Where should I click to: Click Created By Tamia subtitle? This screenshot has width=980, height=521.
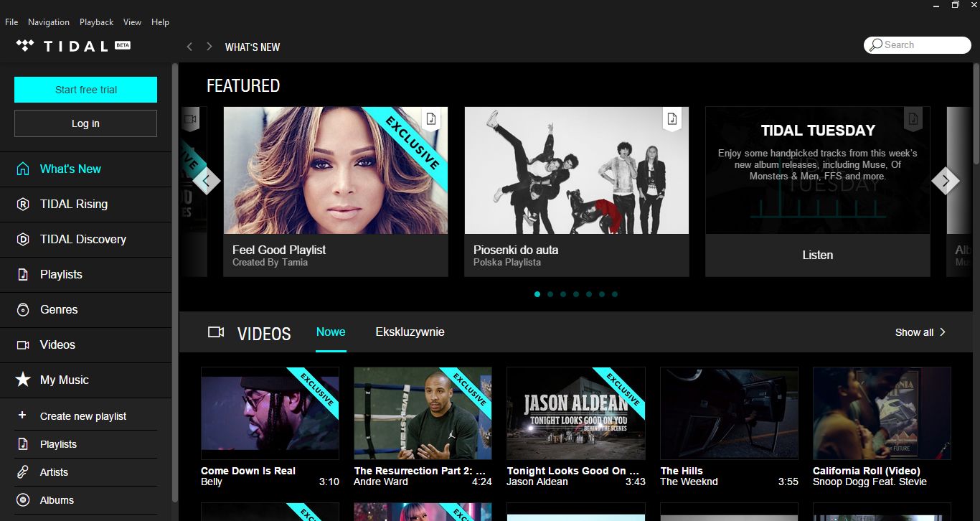pos(270,263)
